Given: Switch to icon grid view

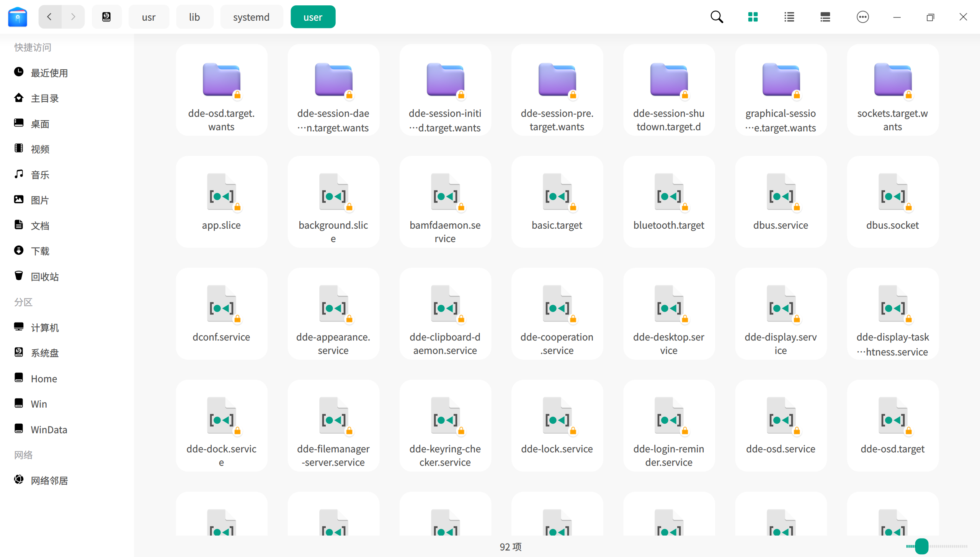Looking at the screenshot, I should click(753, 17).
